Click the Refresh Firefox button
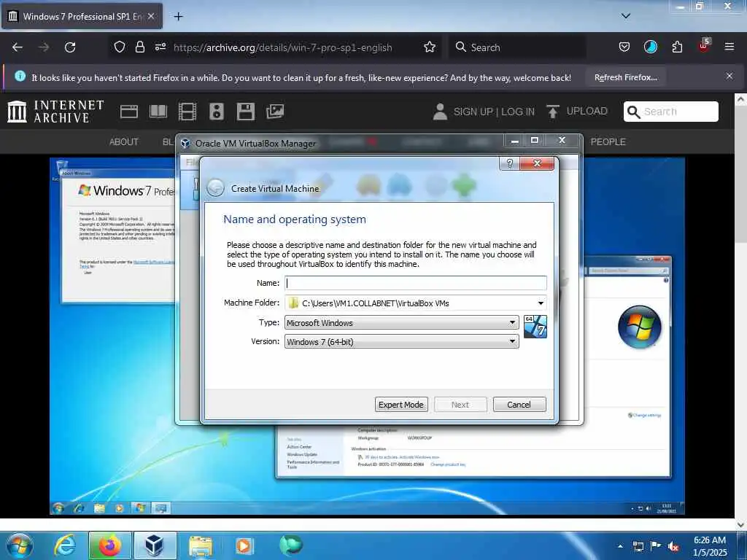The image size is (747, 560). [x=625, y=77]
